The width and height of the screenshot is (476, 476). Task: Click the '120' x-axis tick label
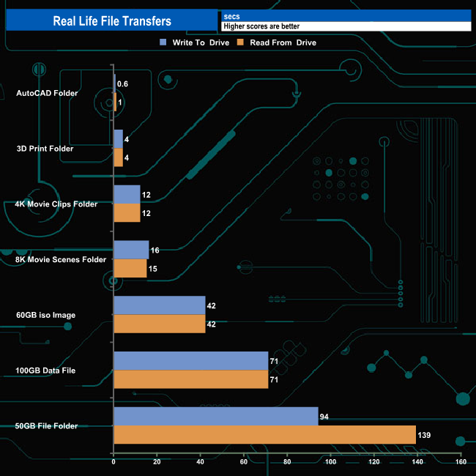pyautogui.click(x=374, y=462)
